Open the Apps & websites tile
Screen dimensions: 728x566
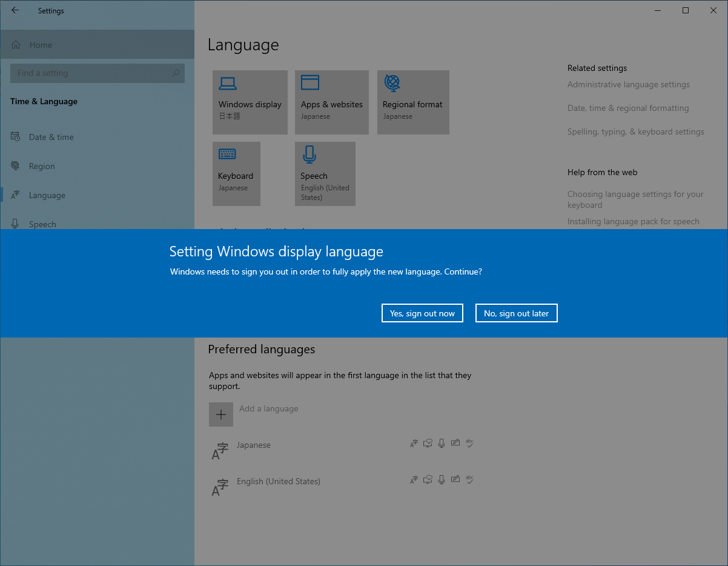pyautogui.click(x=331, y=102)
